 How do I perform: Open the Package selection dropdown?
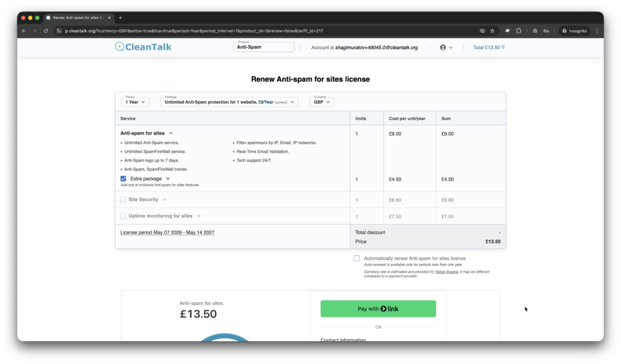point(229,102)
